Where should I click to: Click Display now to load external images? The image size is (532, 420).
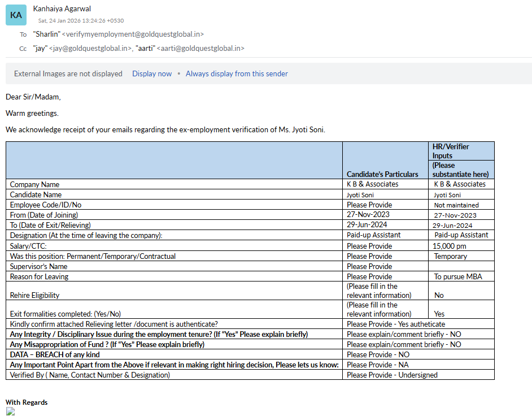pos(152,73)
